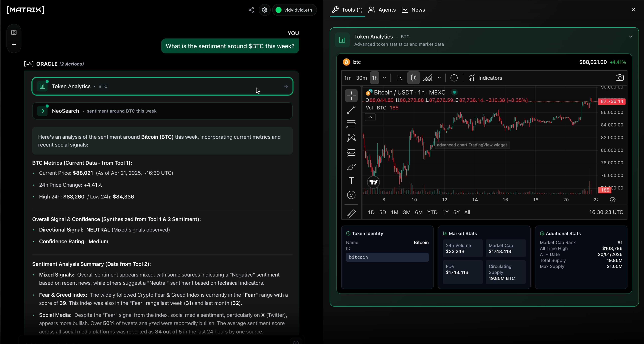
Task: Switch chart style to bars
Action: click(x=399, y=78)
